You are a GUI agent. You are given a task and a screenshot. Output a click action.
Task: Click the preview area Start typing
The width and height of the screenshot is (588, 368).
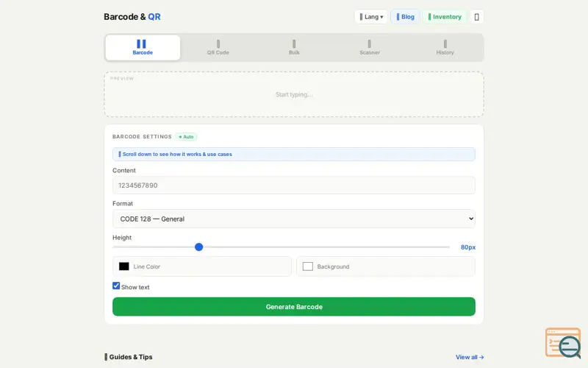pos(293,94)
